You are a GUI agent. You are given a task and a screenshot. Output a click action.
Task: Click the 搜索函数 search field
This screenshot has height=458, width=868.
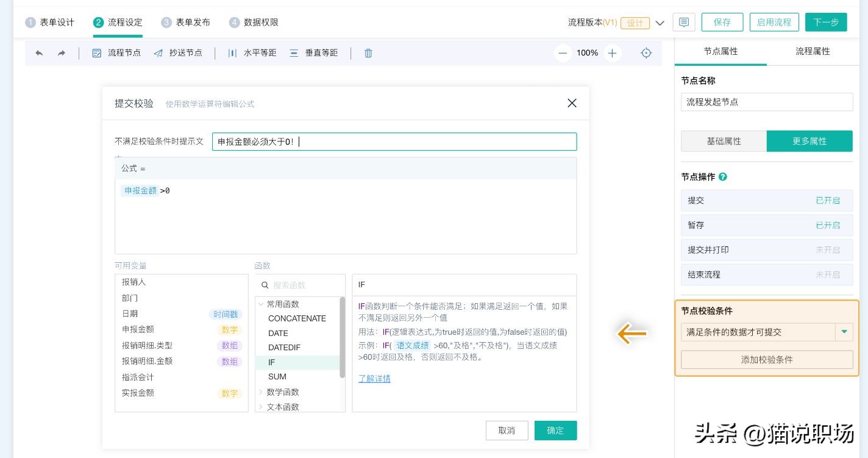[300, 285]
